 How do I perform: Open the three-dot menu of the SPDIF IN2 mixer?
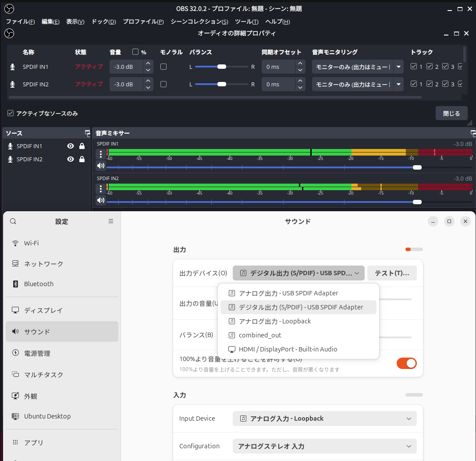[x=101, y=189]
